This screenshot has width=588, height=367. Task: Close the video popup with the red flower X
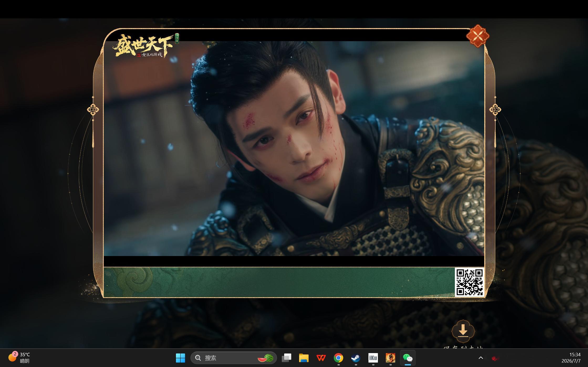coord(478,36)
